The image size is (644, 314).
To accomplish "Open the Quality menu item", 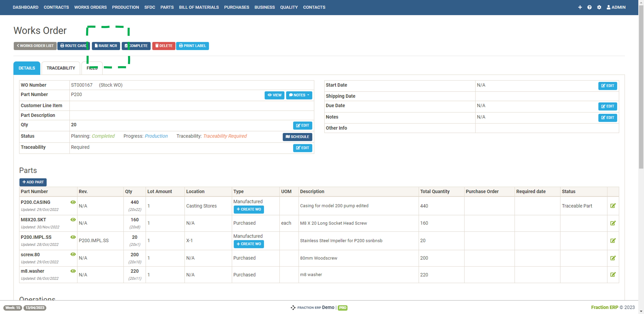I will click(x=289, y=7).
